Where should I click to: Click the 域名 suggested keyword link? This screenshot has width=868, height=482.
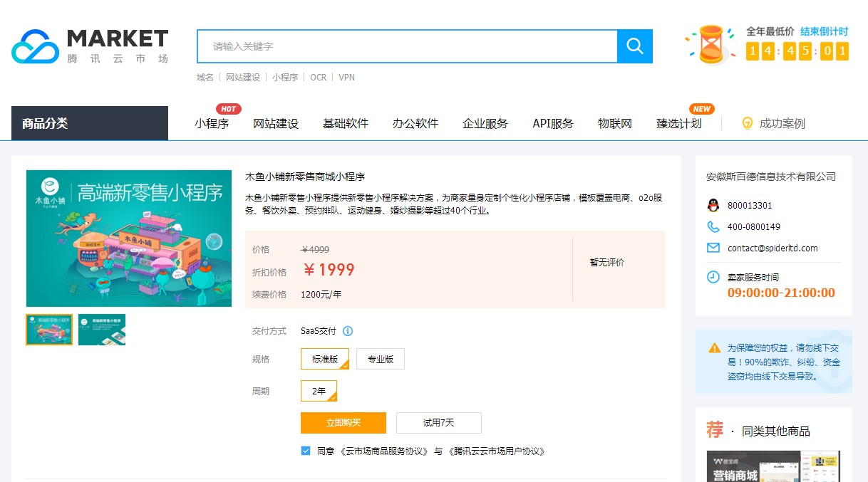tap(205, 77)
